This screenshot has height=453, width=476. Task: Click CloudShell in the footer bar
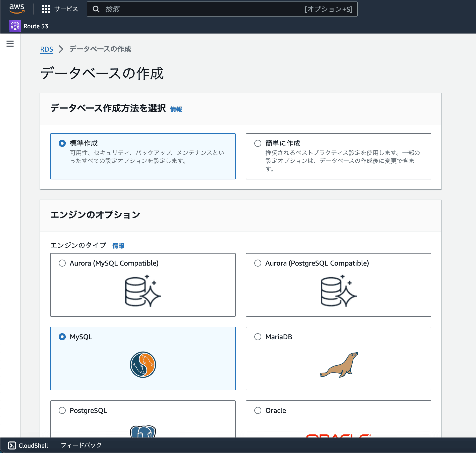[33, 445]
